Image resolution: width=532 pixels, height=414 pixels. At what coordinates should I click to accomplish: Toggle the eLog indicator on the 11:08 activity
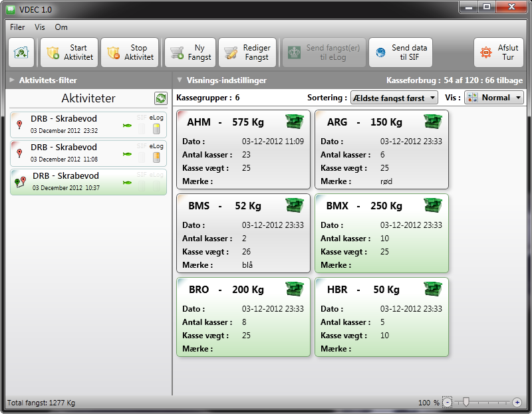(156, 157)
